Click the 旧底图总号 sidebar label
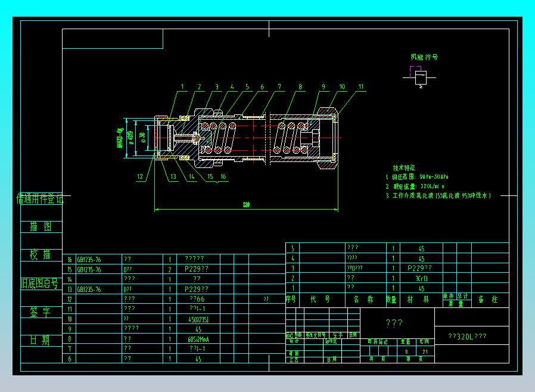 39,283
